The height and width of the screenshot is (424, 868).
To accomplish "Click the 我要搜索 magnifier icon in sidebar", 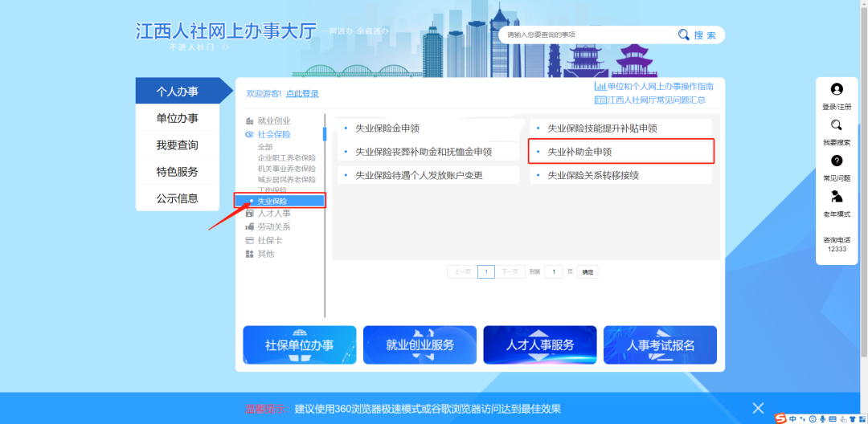I will point(837,125).
